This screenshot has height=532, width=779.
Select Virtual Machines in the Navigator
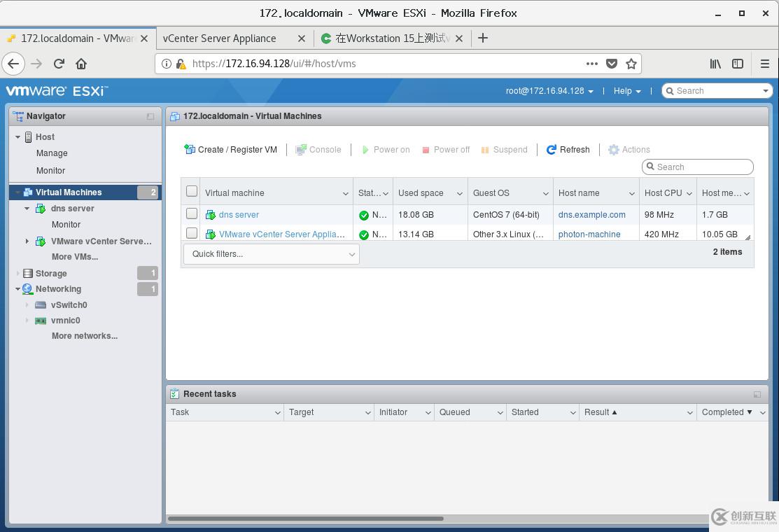[x=85, y=192]
